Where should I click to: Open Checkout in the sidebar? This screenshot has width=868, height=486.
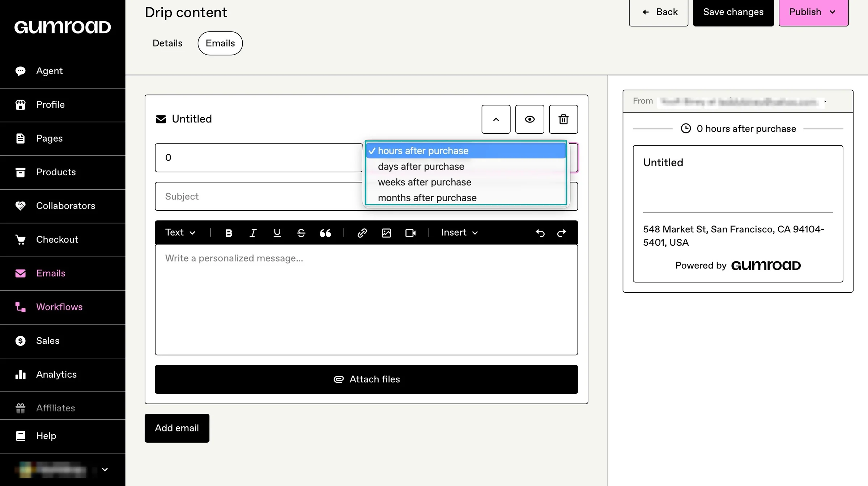click(63, 240)
